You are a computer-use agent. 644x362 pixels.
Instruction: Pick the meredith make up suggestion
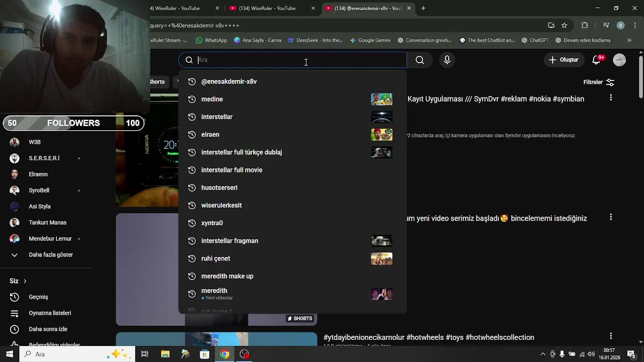coord(292,276)
